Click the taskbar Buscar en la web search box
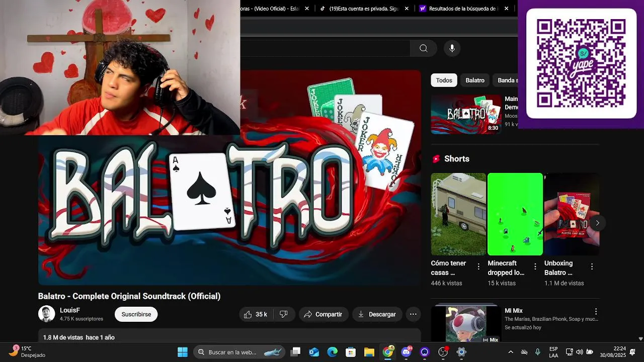 pos(239,352)
